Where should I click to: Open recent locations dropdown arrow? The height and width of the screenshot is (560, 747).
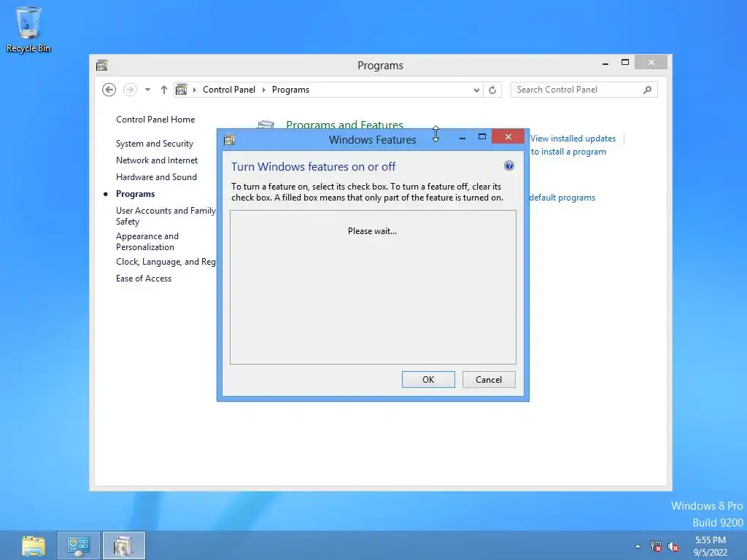[x=147, y=90]
